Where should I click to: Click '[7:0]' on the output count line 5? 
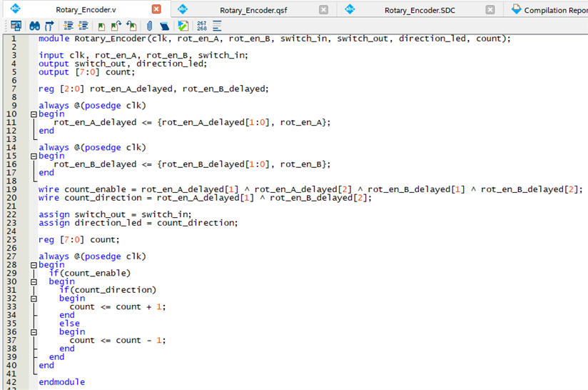tap(87, 72)
